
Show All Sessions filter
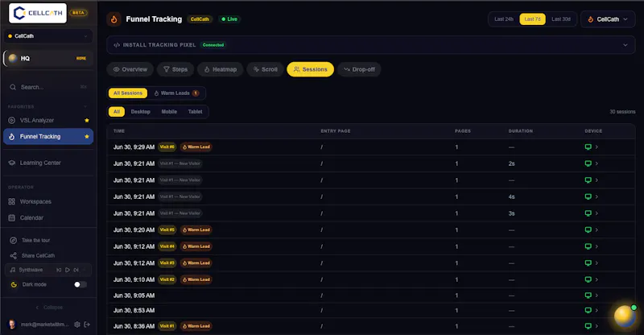pyautogui.click(x=128, y=93)
